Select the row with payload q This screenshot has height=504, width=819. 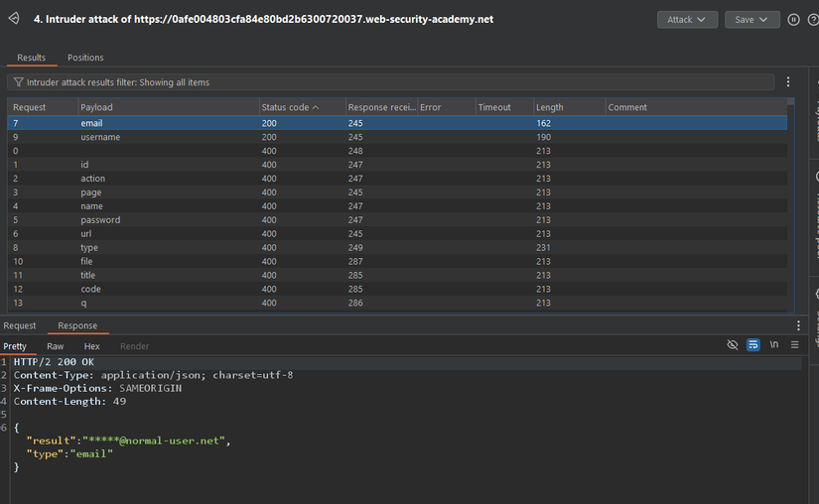coord(397,303)
